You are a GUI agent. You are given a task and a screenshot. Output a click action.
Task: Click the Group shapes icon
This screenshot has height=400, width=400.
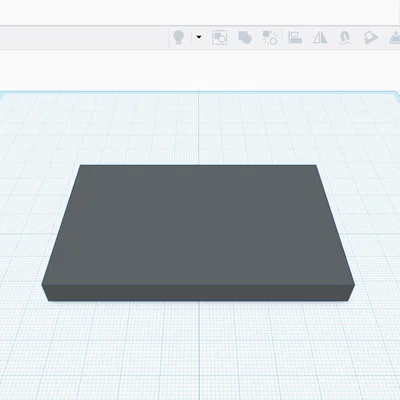(x=245, y=37)
